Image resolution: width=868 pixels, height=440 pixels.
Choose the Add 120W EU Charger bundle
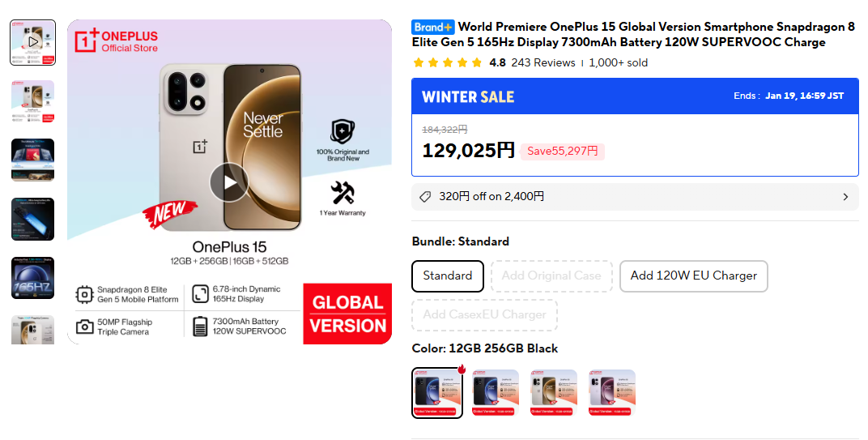694,276
